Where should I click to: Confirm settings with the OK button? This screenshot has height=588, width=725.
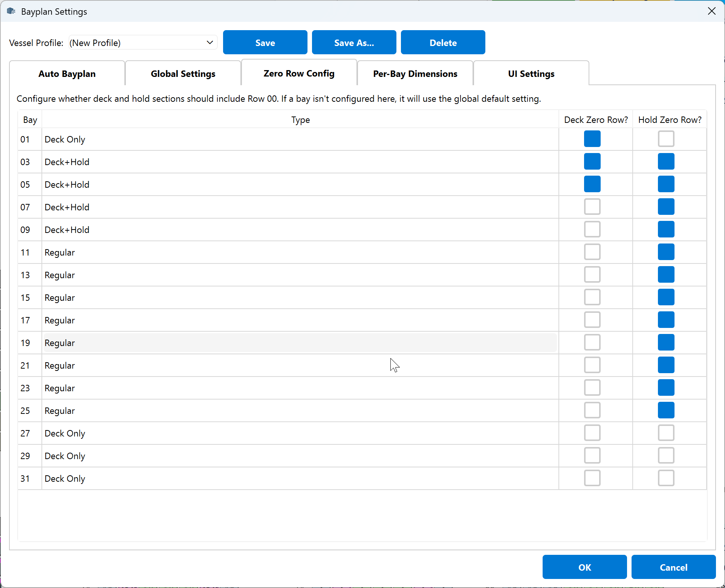584,567
